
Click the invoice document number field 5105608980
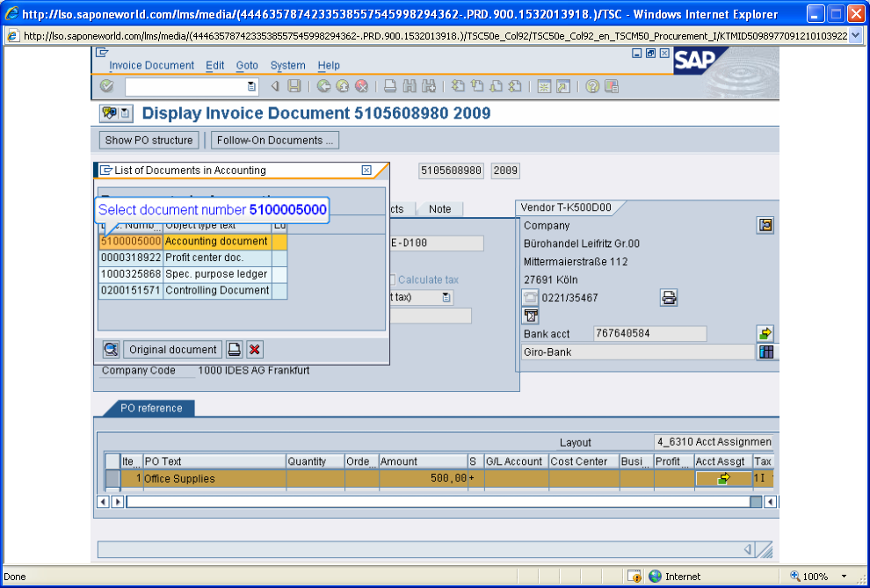point(451,171)
